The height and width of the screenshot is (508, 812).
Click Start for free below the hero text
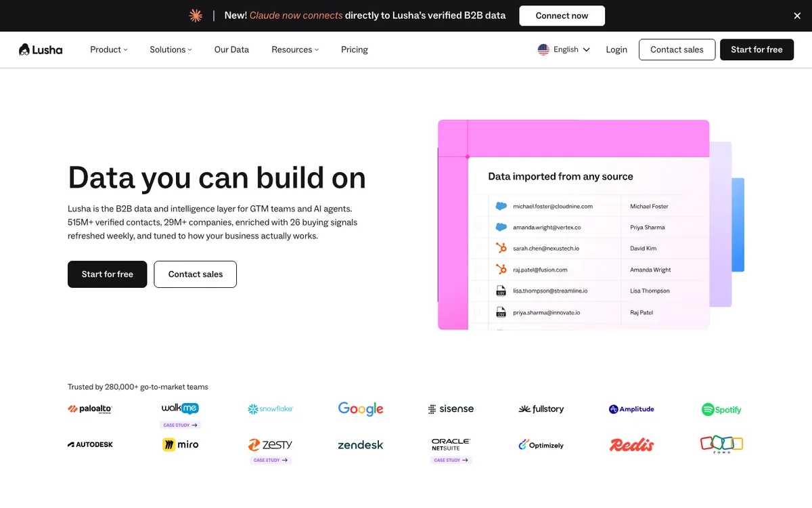tap(107, 274)
